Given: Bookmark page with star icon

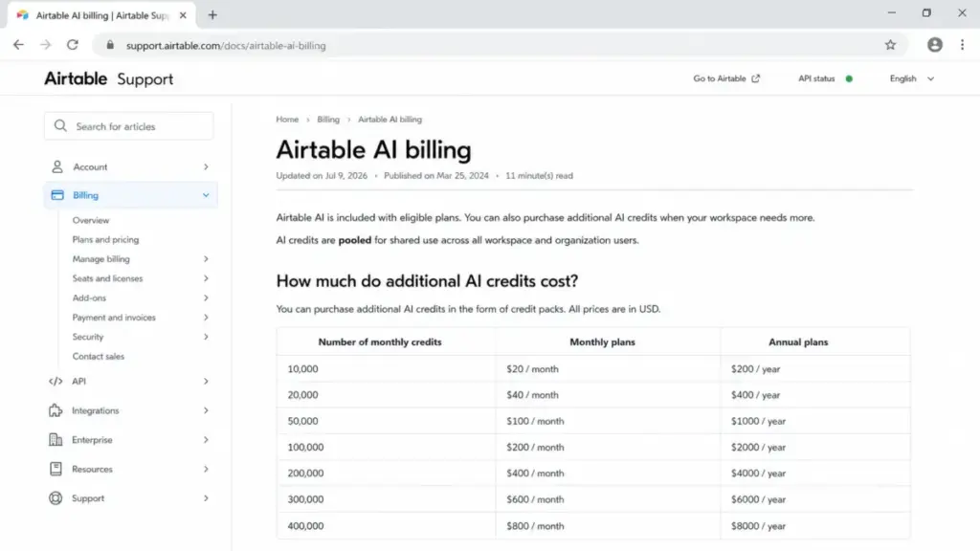Looking at the screenshot, I should (x=890, y=45).
